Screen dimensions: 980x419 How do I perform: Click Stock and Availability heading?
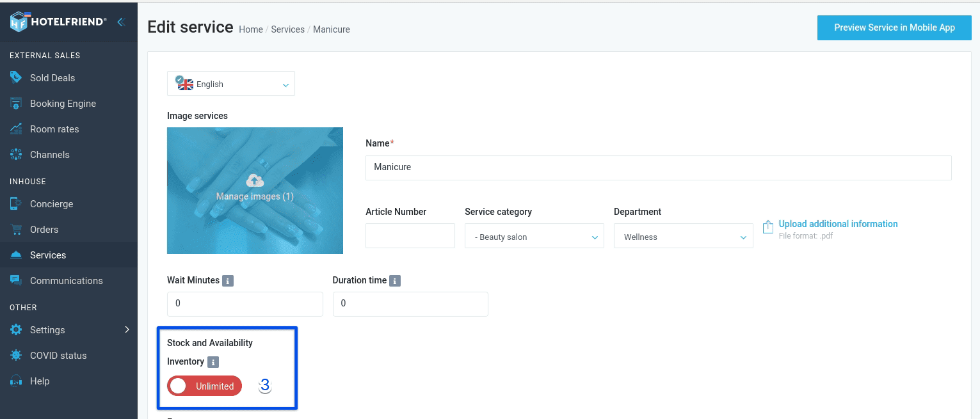(210, 343)
